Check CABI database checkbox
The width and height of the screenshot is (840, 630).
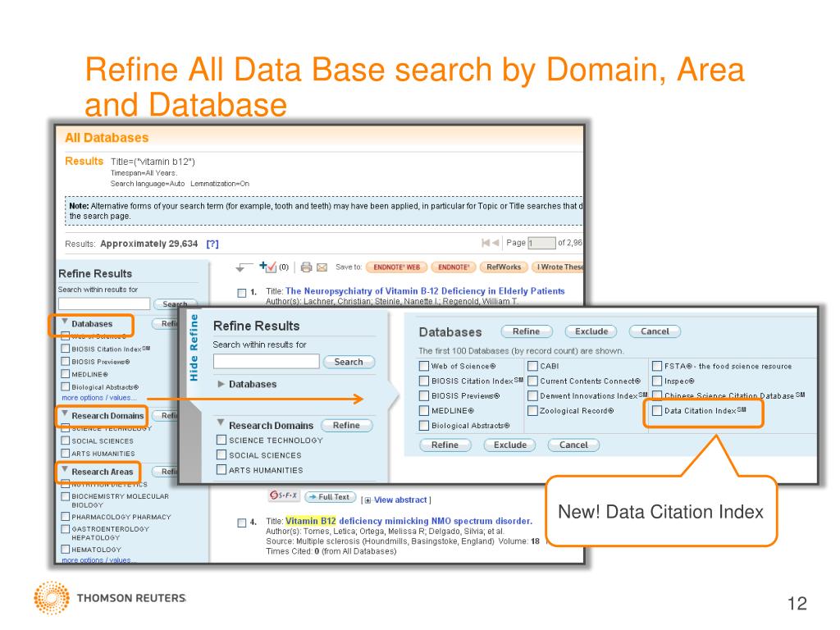(x=532, y=367)
